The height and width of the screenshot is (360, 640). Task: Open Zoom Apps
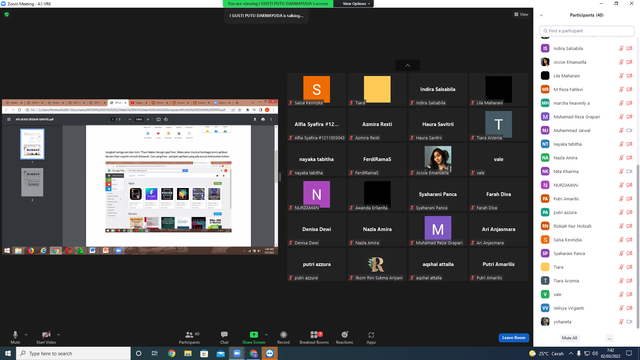[x=371, y=337]
